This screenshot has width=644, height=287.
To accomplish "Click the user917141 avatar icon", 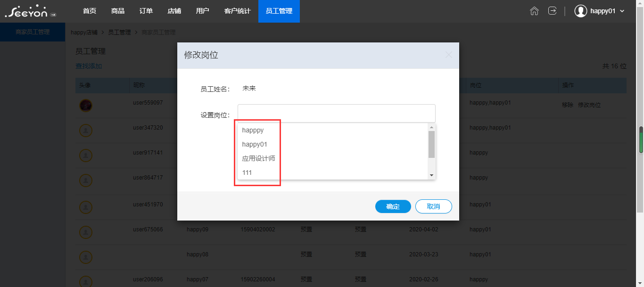I will (x=85, y=156).
